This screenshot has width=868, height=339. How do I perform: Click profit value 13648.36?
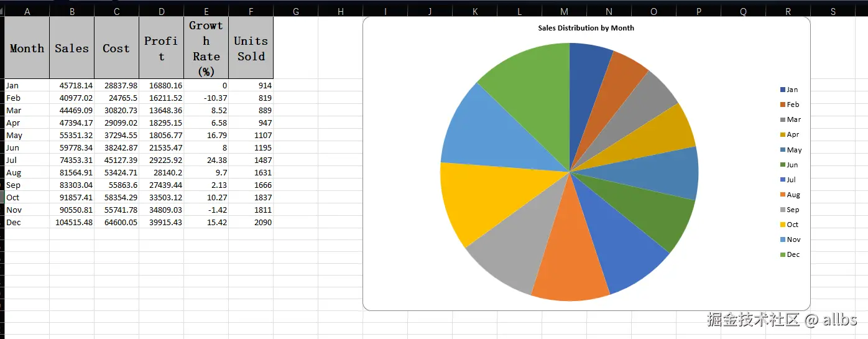(x=161, y=110)
